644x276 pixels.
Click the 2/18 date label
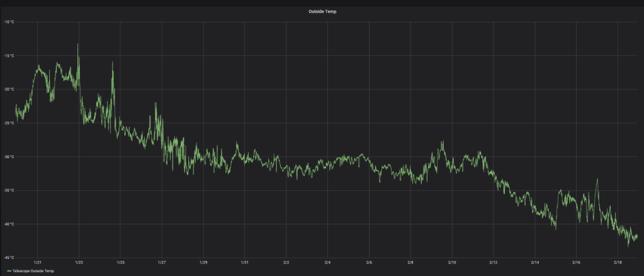618,262
